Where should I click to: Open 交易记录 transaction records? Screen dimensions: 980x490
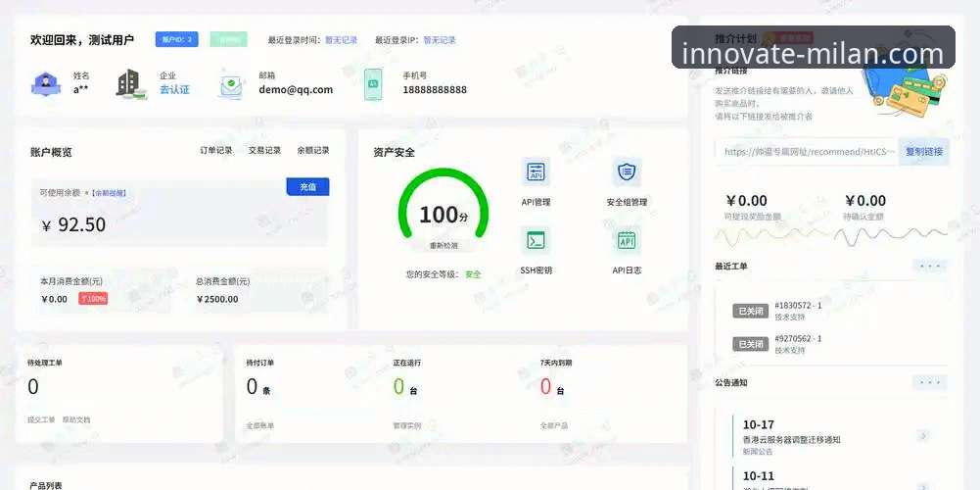265,150
